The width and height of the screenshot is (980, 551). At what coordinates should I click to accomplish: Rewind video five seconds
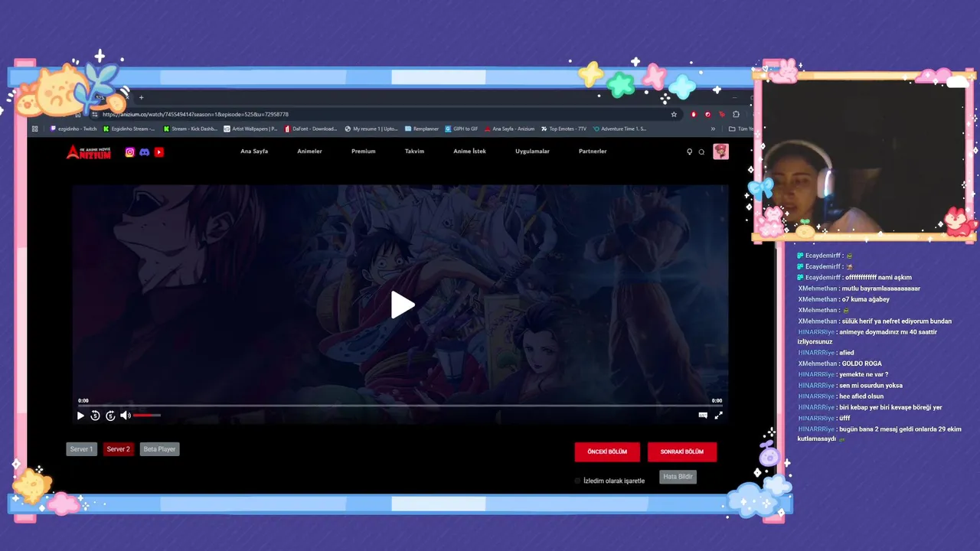[95, 416]
